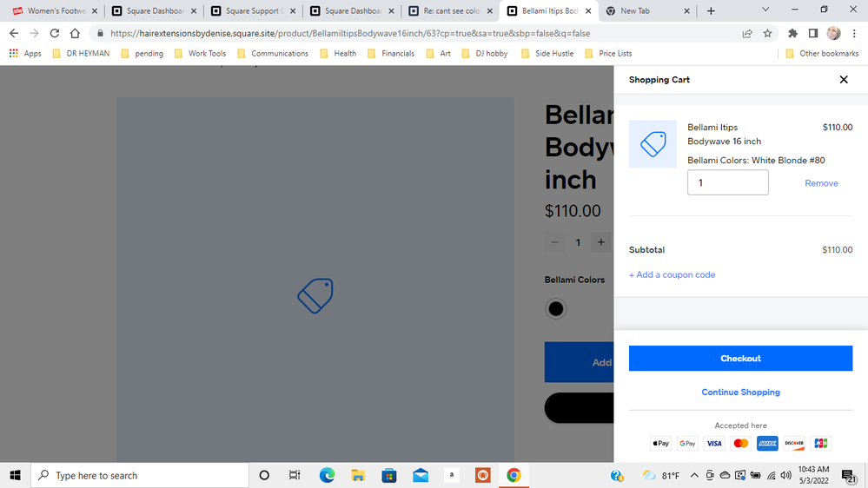Screen dimensions: 868x488
Task: Open Art bookmark folder
Action: [439, 54]
